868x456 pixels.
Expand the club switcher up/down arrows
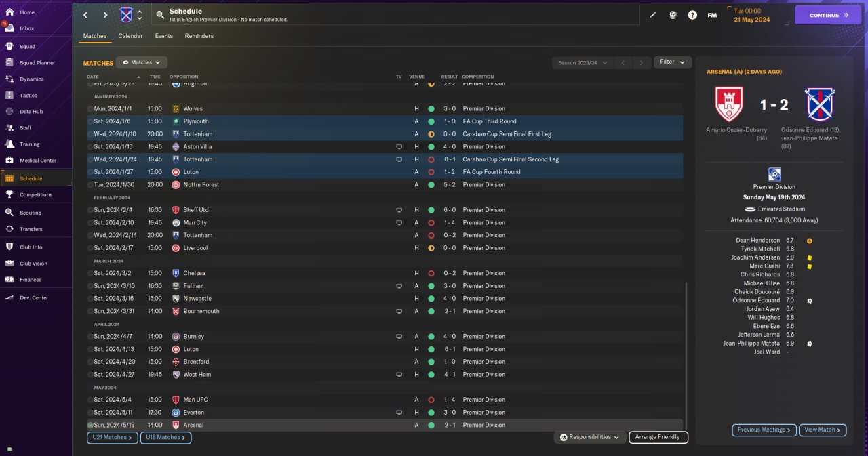click(x=140, y=15)
